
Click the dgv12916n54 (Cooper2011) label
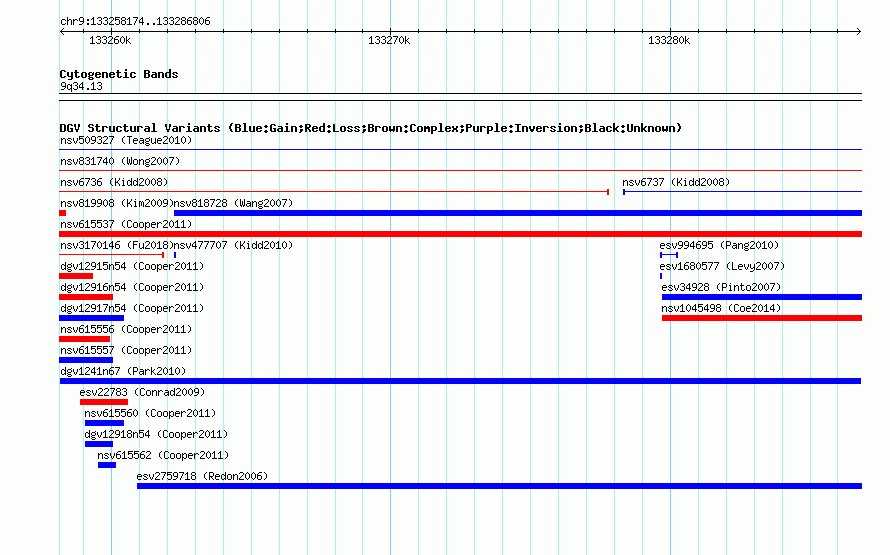pyautogui.click(x=132, y=287)
